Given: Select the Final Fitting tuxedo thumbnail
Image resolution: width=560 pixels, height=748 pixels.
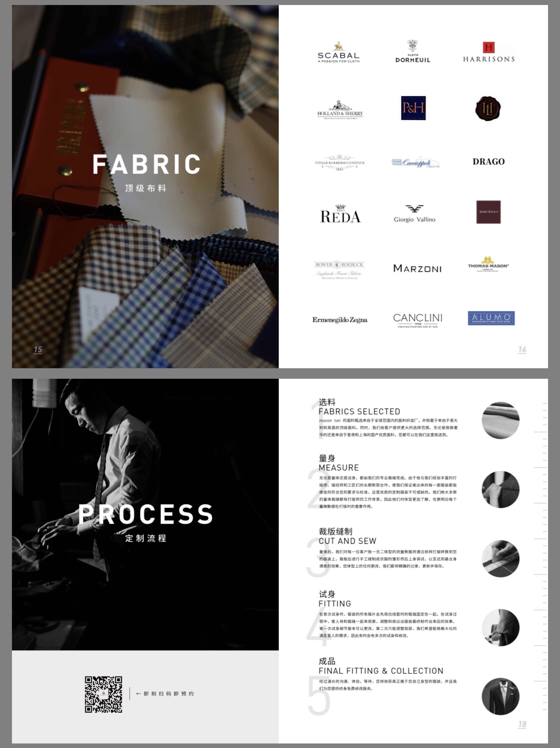Looking at the screenshot, I should [500, 696].
